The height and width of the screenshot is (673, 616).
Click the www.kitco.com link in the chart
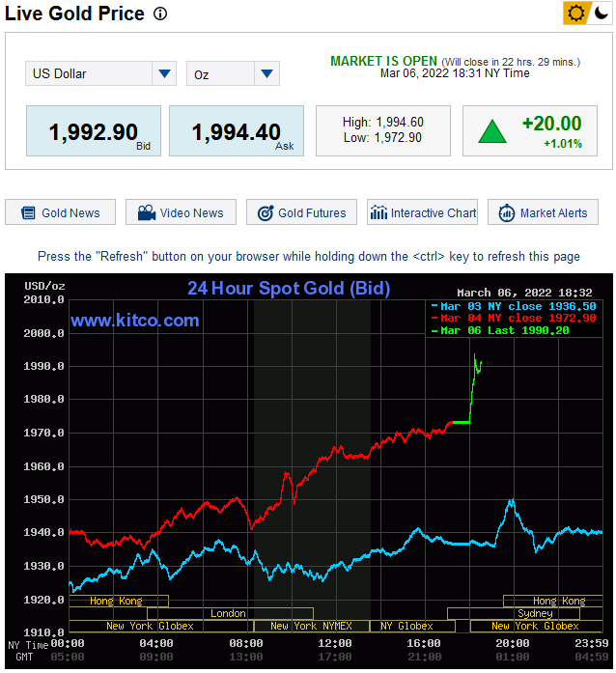pos(135,321)
